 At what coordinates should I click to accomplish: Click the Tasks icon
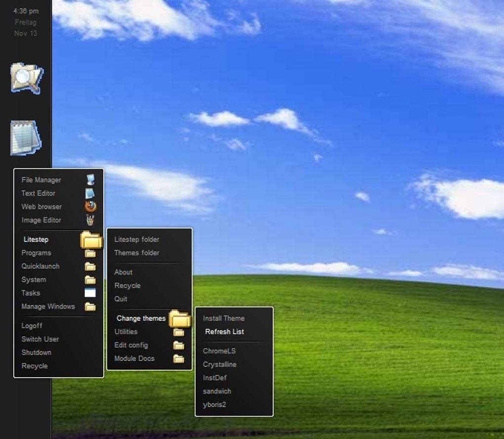point(89,293)
